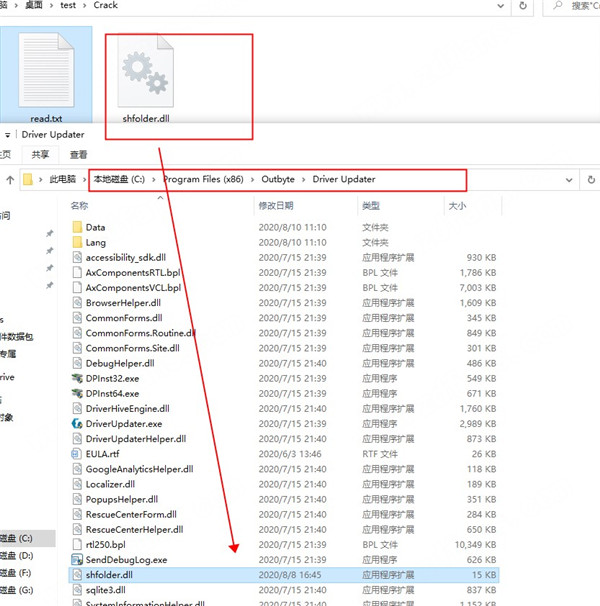This screenshot has width=600, height=606.
Task: Click the DPInst32.exe installer icon
Action: tap(77, 378)
